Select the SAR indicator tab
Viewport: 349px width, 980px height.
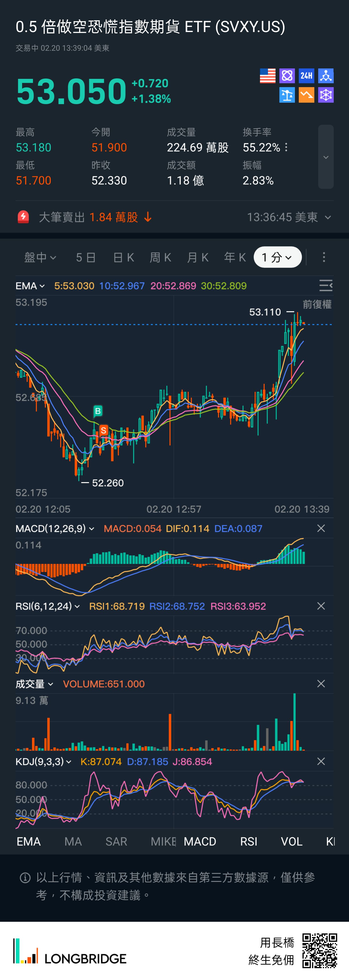[x=116, y=841]
